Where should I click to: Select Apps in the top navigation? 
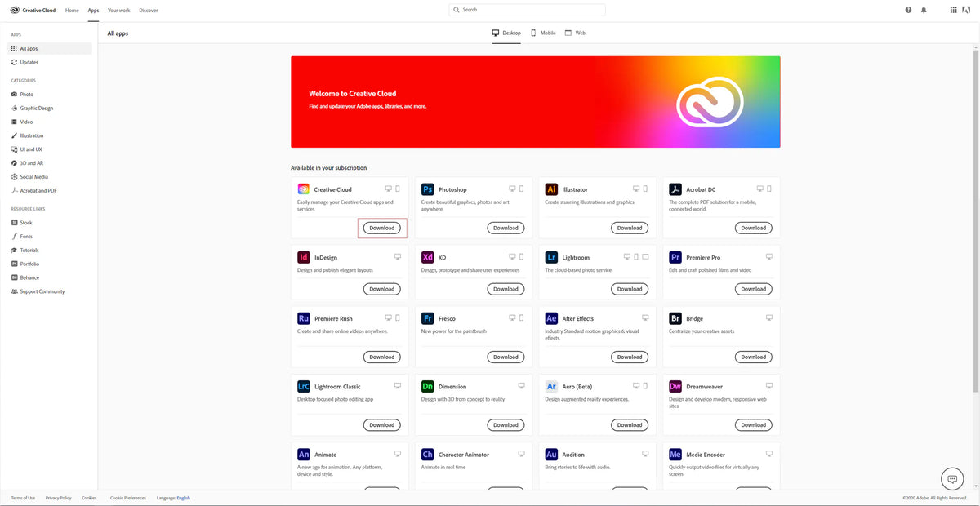click(x=94, y=11)
